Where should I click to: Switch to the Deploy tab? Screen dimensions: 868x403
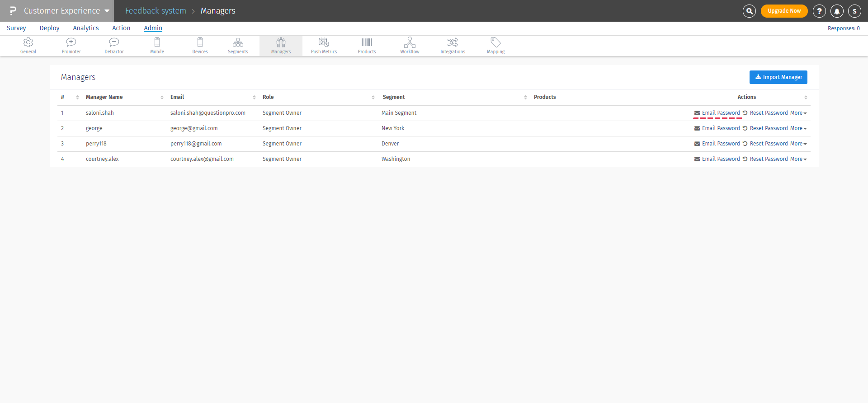click(49, 28)
